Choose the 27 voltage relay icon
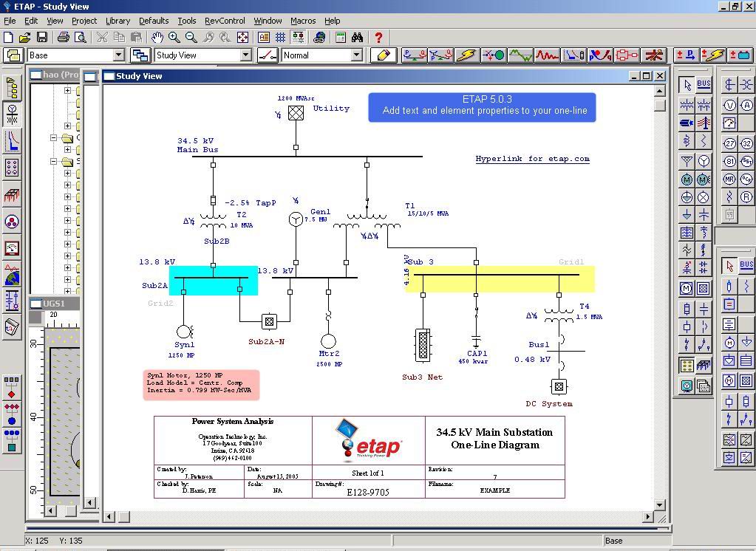756x551 pixels. [730, 143]
